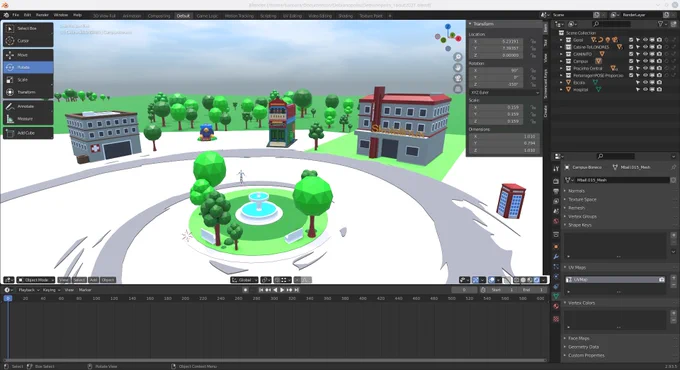The width and height of the screenshot is (680, 370).
Task: Choose the Move tool
Action: click(28, 55)
